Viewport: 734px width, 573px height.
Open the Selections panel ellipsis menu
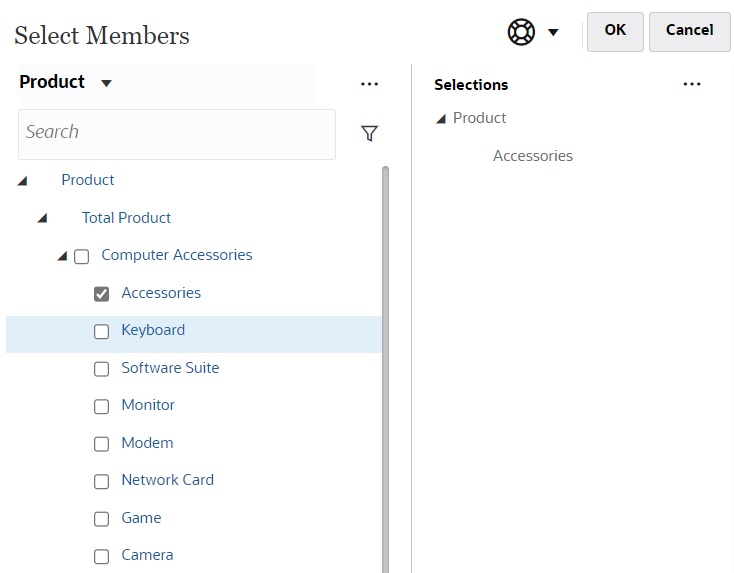click(x=692, y=84)
